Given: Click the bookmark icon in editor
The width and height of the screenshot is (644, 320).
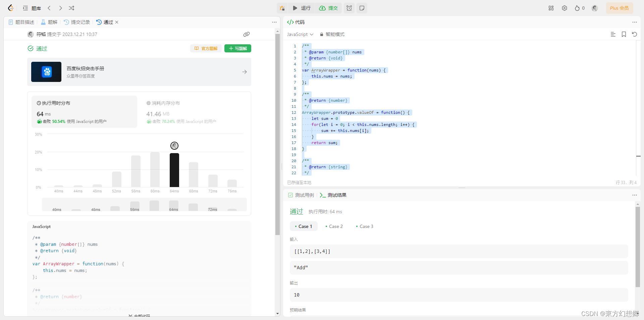Looking at the screenshot, I should [x=624, y=34].
